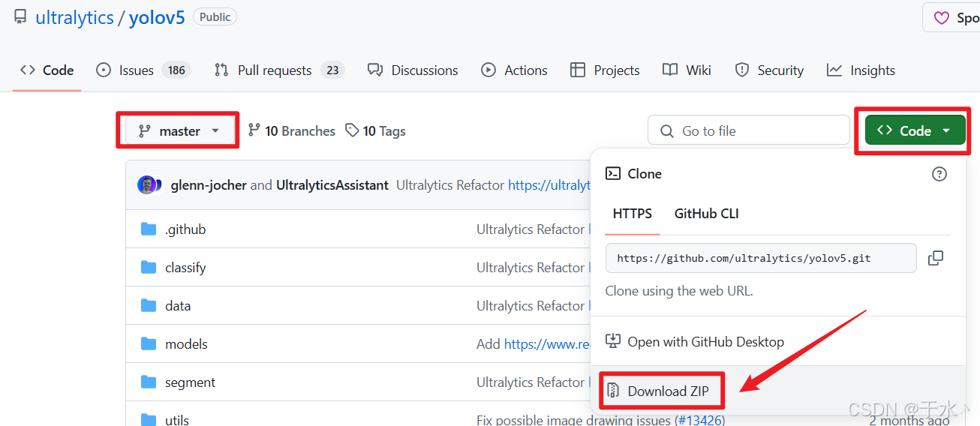The width and height of the screenshot is (980, 426).
Task: Go to the Discussions tab
Action: (x=413, y=70)
